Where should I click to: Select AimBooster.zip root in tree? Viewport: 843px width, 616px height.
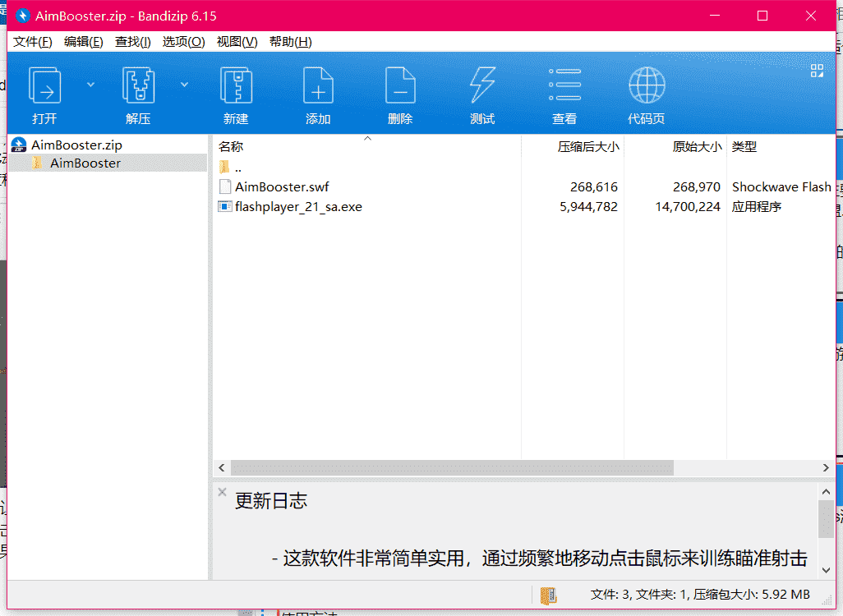click(76, 145)
